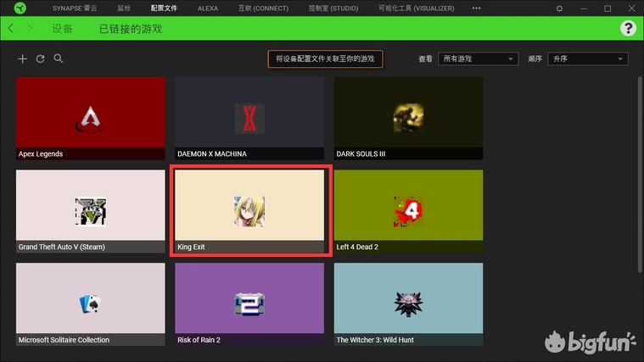The height and width of the screenshot is (362, 644).
Task: Open The Witcher 3: Wild Hunt tile
Action: (408, 304)
